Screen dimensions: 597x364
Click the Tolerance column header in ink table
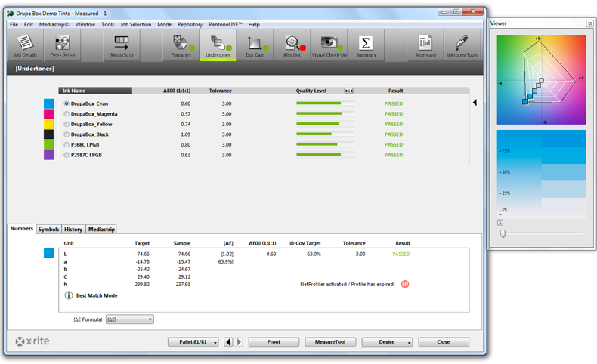tap(221, 91)
